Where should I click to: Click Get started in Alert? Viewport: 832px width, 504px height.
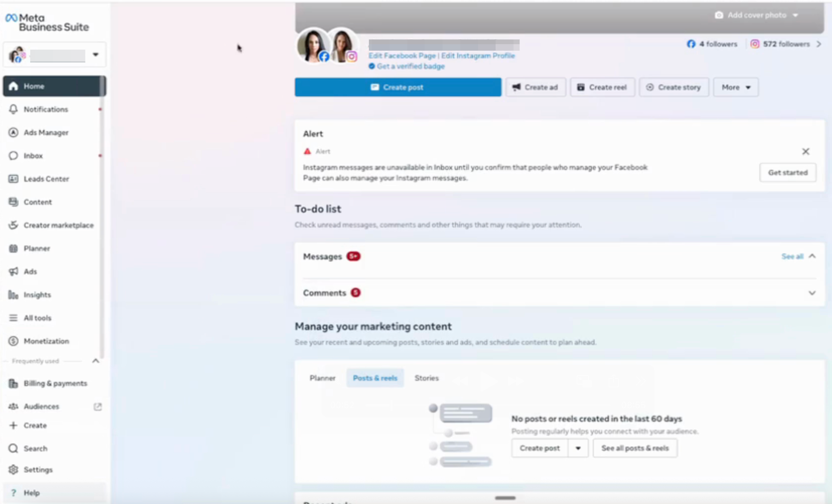(788, 172)
